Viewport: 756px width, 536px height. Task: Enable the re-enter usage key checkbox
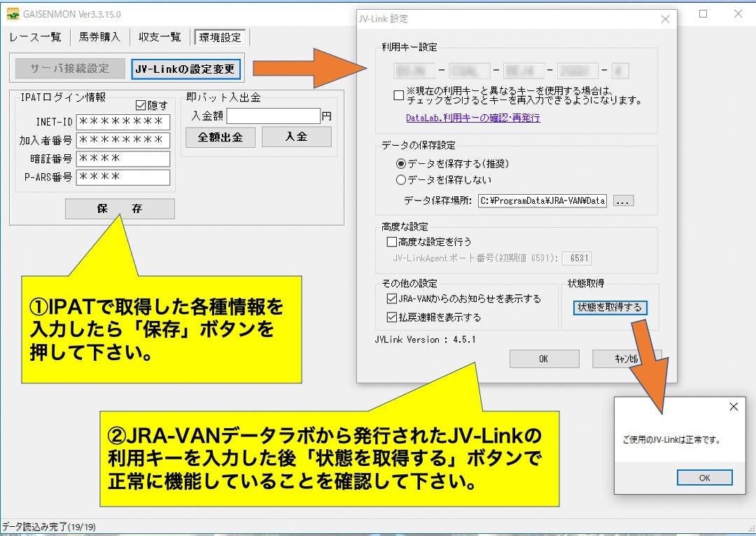click(399, 95)
